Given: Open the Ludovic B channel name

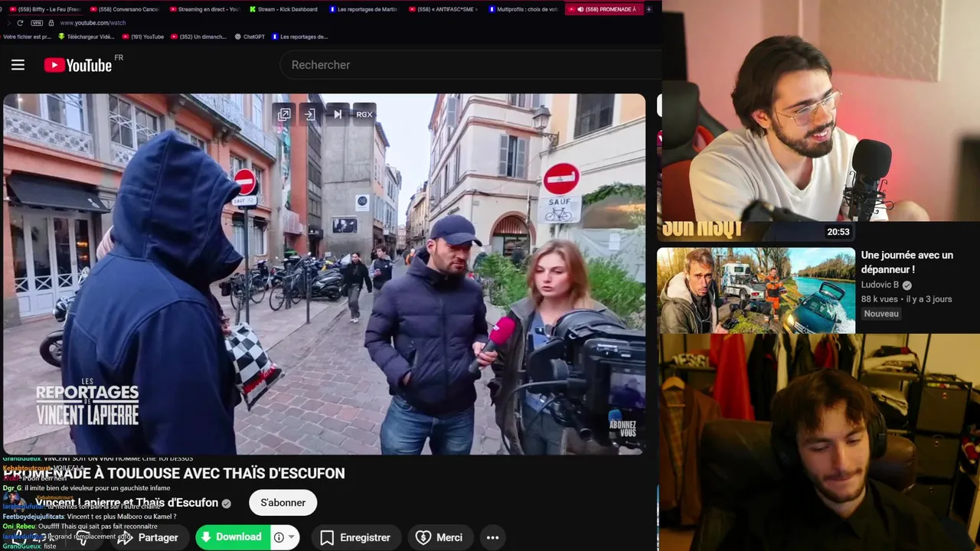Looking at the screenshot, I should pos(880,285).
